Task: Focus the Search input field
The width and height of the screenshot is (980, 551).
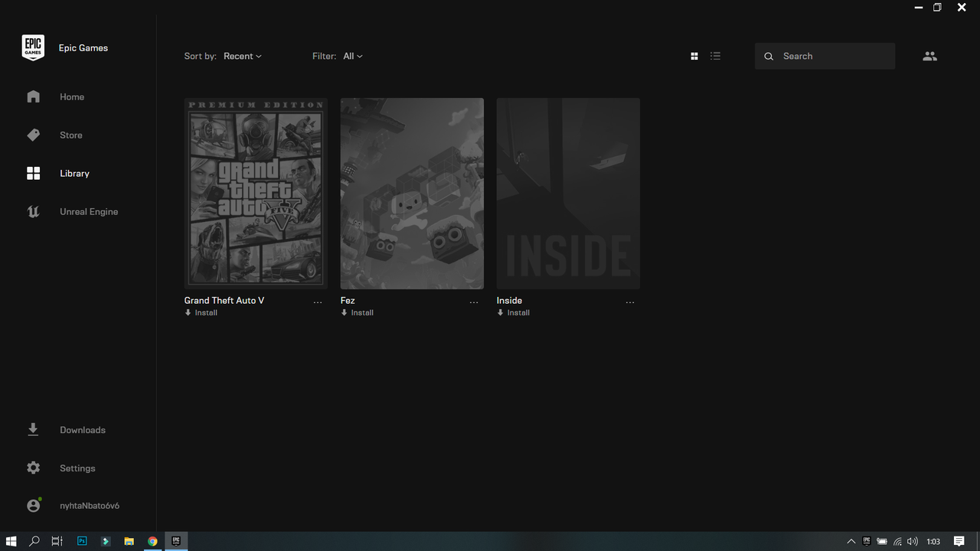Action: click(825, 56)
